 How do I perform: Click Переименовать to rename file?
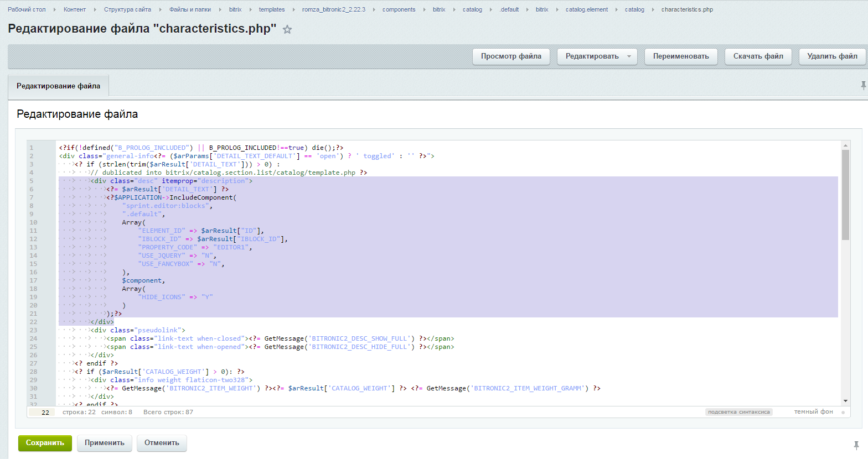[681, 56]
